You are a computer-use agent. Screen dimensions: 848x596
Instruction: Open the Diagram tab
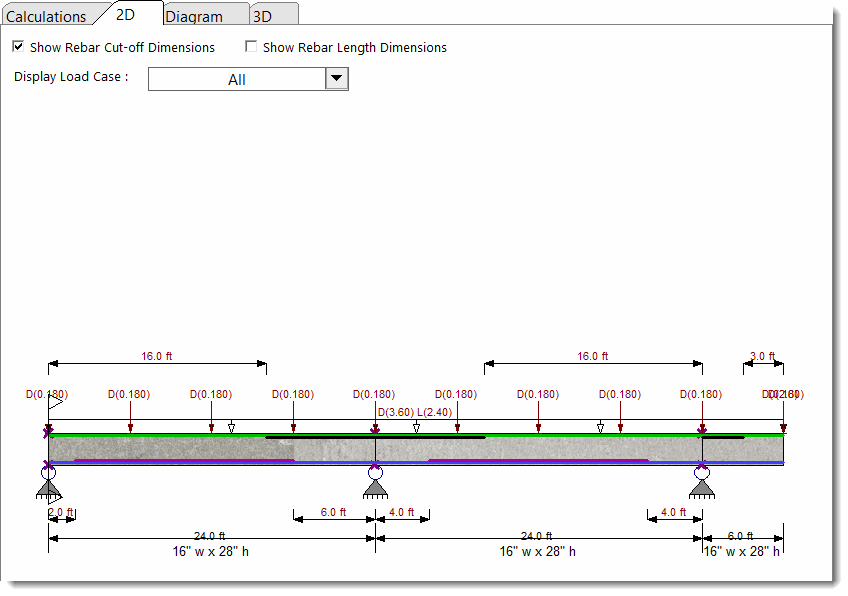[194, 16]
